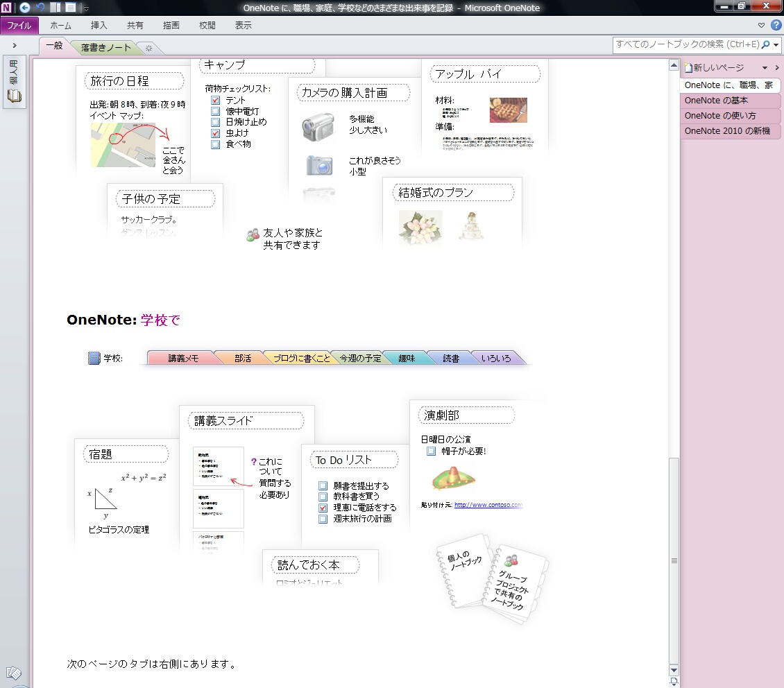The width and height of the screenshot is (784, 688).
Task: Toggle the テント checkbox
Action: pyautogui.click(x=216, y=101)
